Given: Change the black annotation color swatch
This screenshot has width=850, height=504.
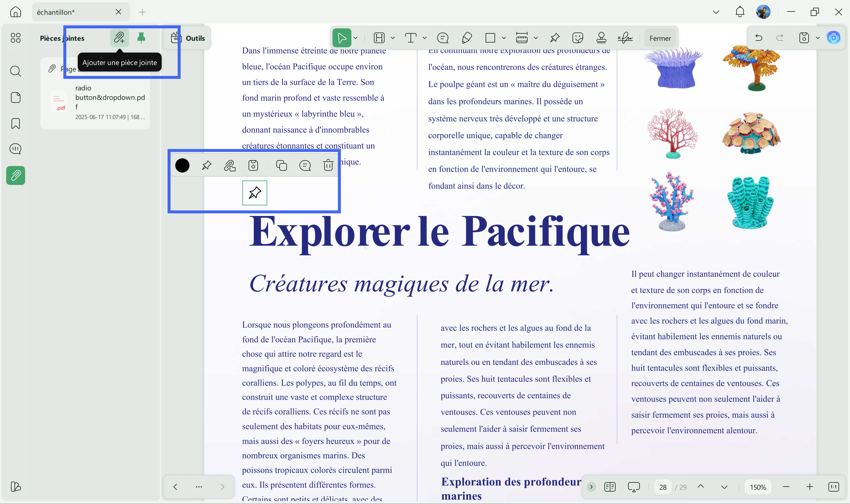Looking at the screenshot, I should click(x=182, y=165).
